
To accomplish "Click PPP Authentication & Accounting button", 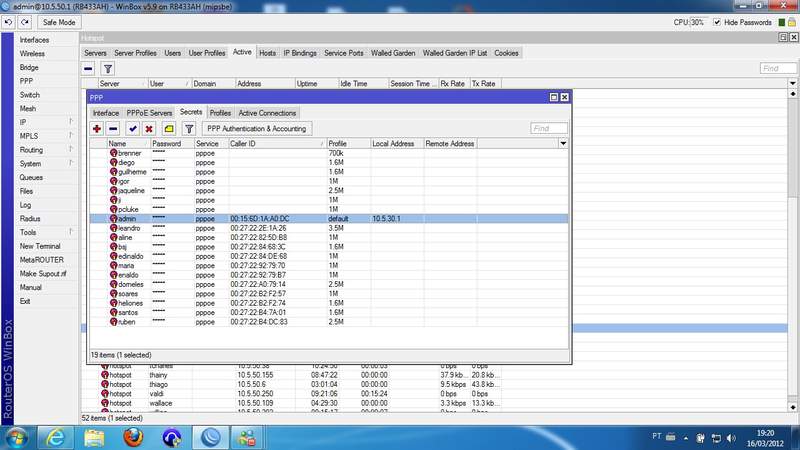I will [x=257, y=129].
